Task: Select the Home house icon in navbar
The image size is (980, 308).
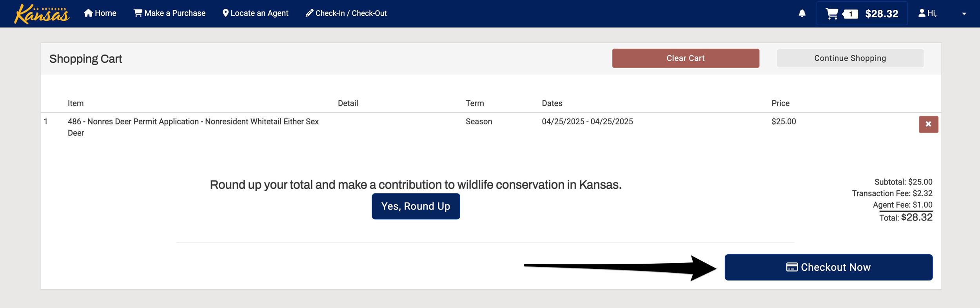Action: click(x=88, y=12)
